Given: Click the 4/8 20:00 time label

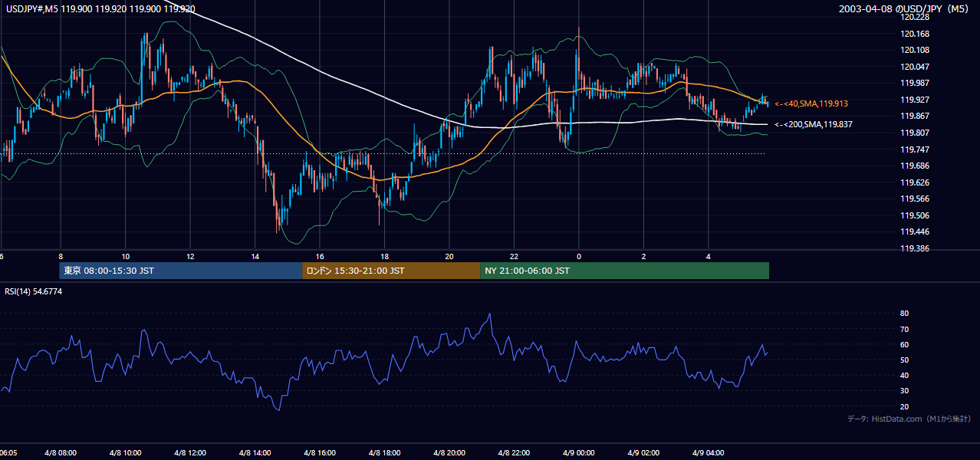Looking at the screenshot, I should (449, 453).
